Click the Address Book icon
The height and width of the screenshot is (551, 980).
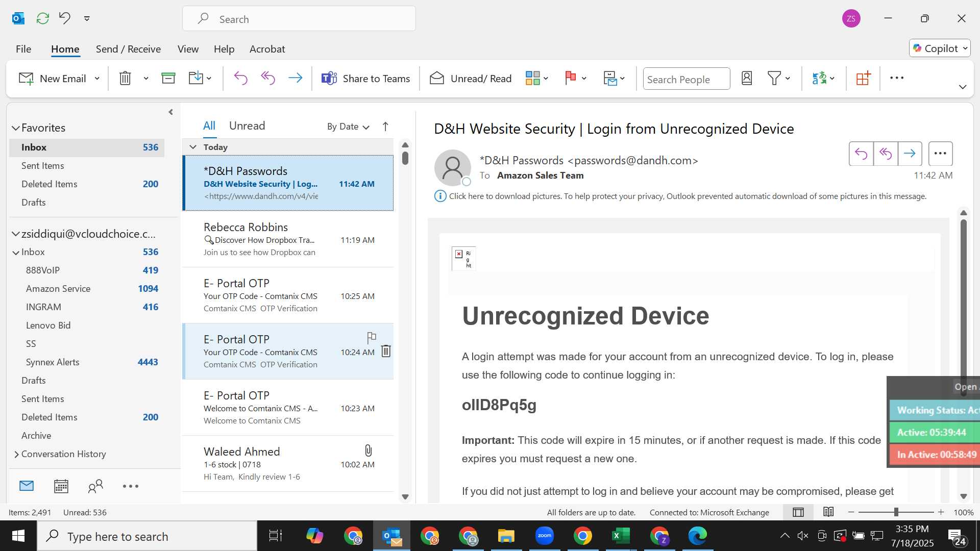pos(747,79)
